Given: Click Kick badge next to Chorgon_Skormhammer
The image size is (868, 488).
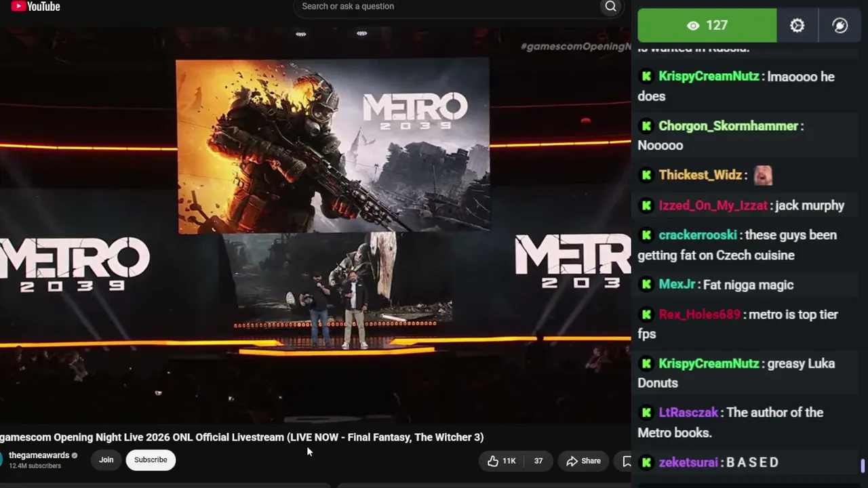Looking at the screenshot, I should [x=646, y=126].
